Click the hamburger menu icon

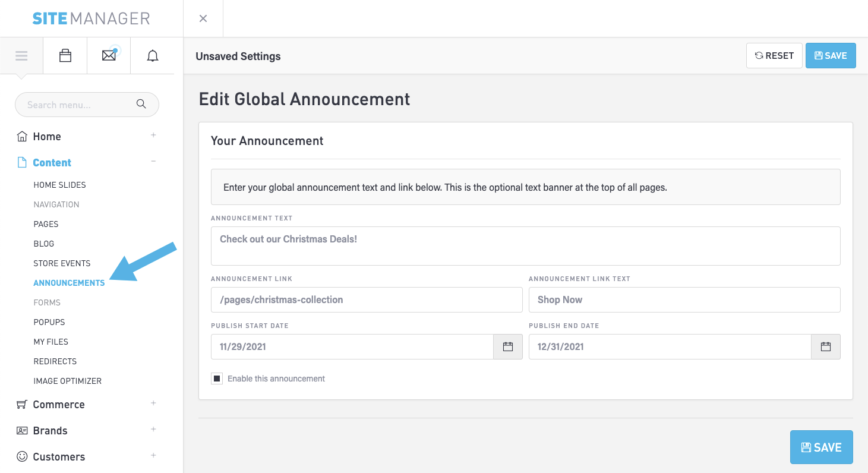pos(22,56)
